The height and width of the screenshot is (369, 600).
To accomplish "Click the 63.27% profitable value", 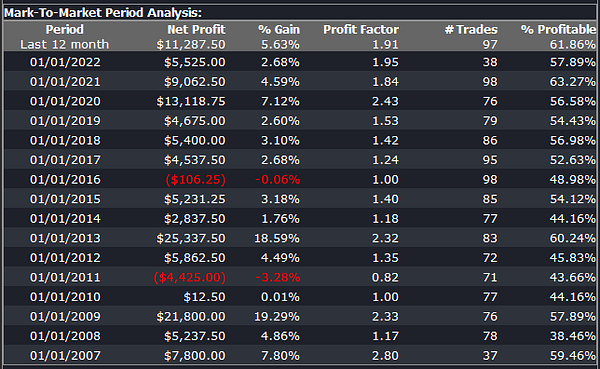I will [x=572, y=82].
